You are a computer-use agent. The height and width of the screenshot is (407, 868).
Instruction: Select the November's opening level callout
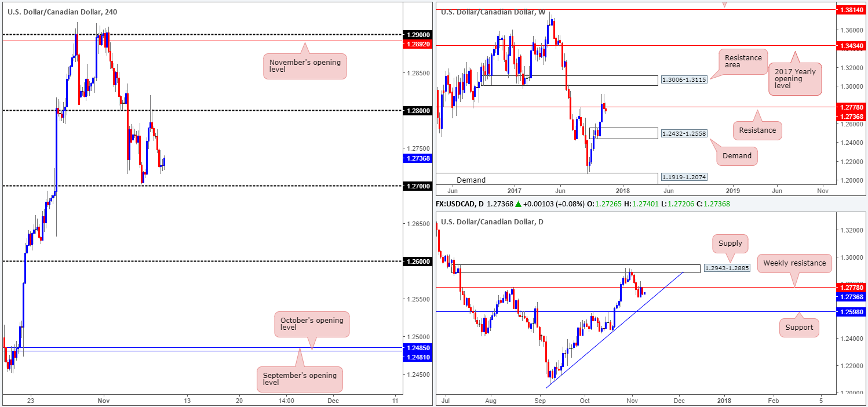point(305,66)
